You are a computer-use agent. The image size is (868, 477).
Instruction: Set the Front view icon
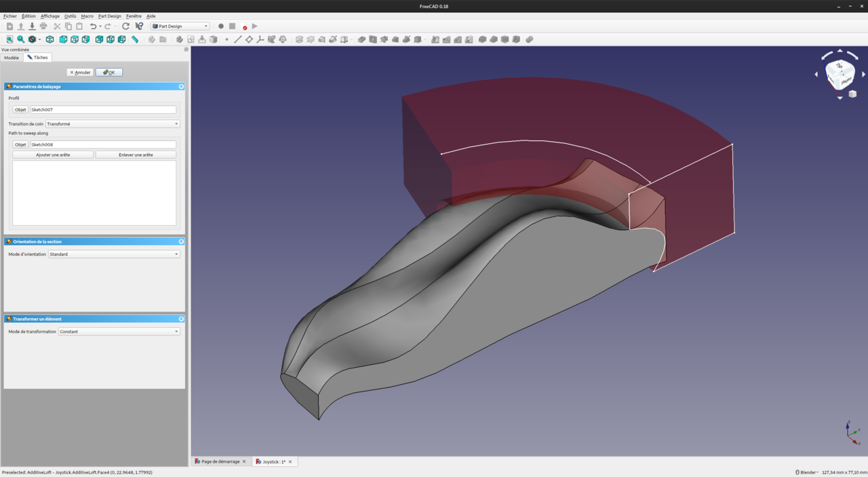click(63, 39)
